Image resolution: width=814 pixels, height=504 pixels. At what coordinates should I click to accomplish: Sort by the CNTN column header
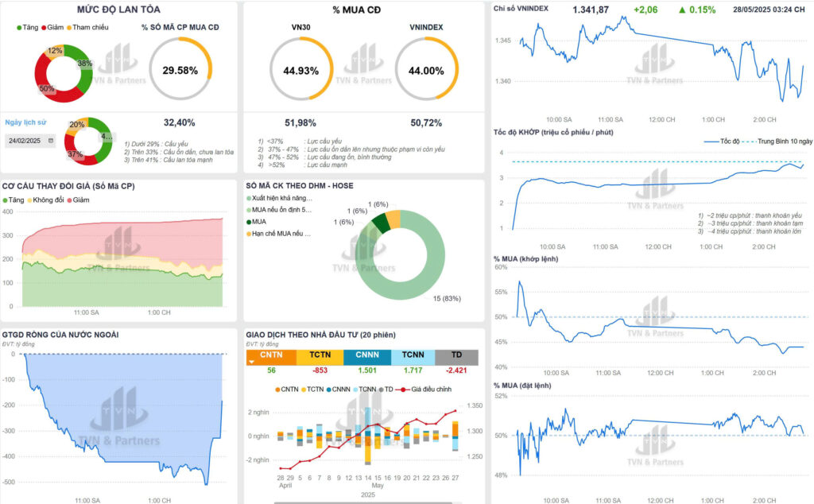[x=271, y=355]
